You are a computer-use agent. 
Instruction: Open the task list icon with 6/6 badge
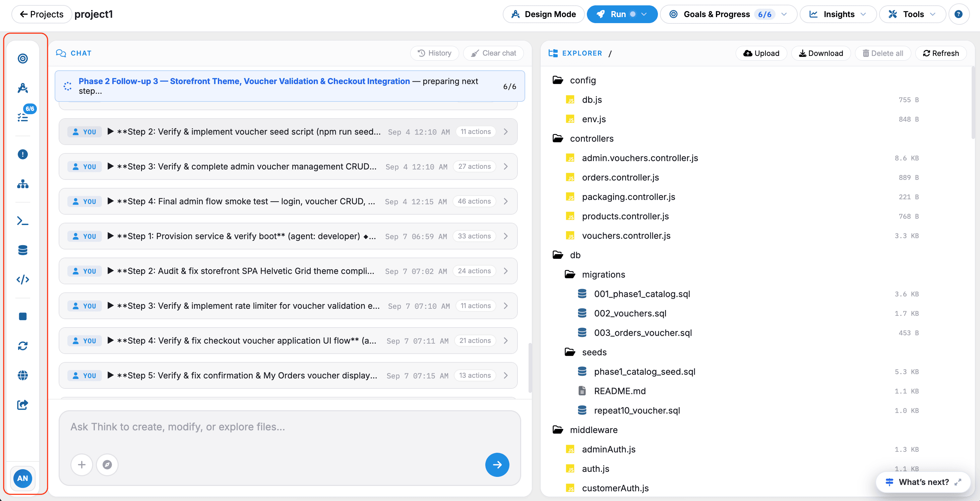coord(23,117)
